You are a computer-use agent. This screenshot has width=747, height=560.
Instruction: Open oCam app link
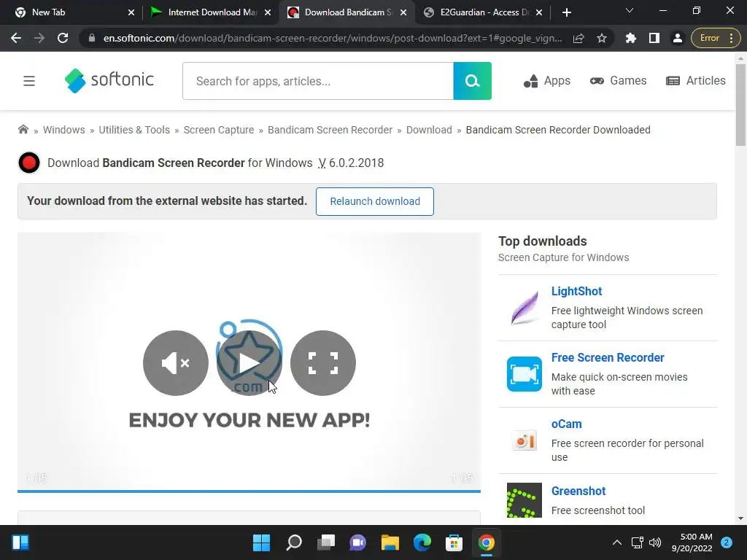pos(566,424)
